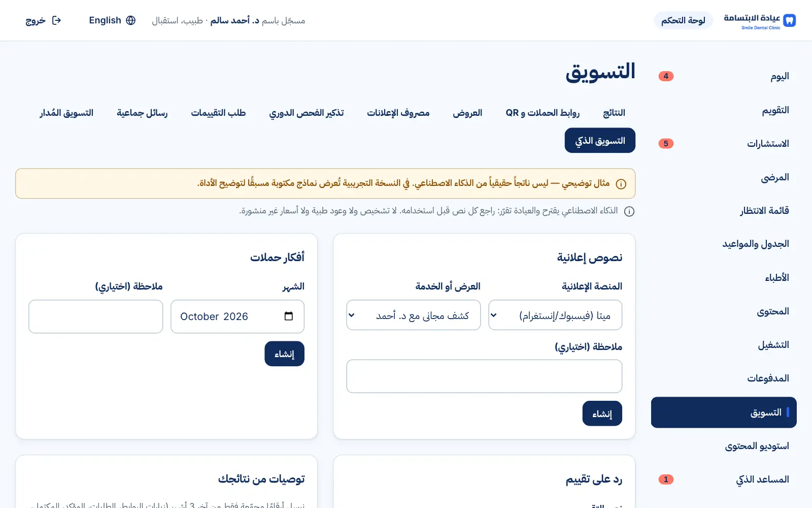The width and height of the screenshot is (812, 508).
Task: Select التسويق in the sidebar
Action: [724, 412]
